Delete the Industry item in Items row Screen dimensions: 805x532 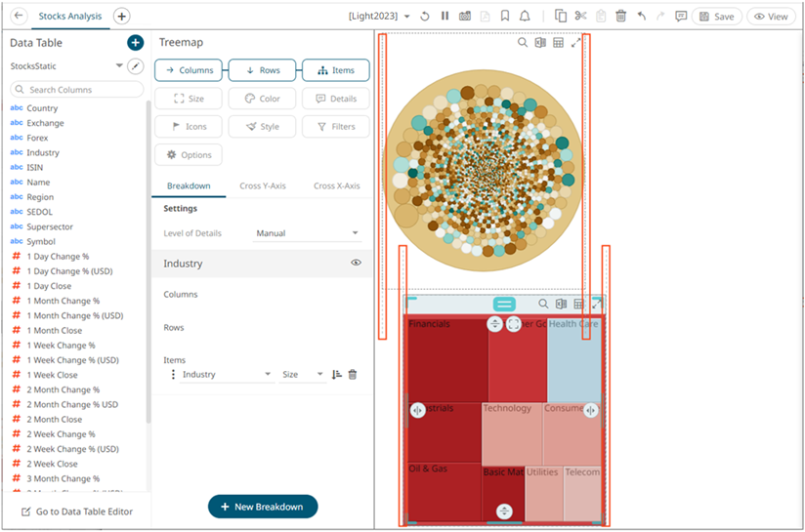coord(353,375)
